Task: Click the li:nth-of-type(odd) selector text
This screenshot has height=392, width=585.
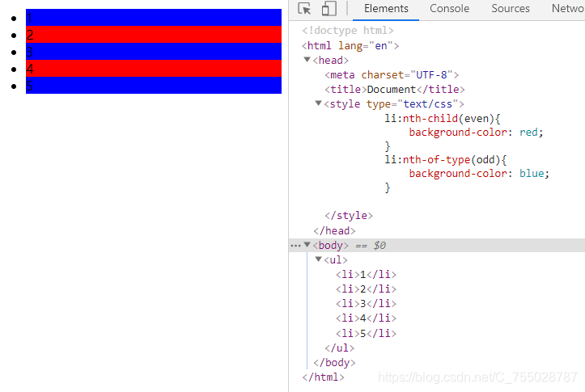Action: pos(443,160)
